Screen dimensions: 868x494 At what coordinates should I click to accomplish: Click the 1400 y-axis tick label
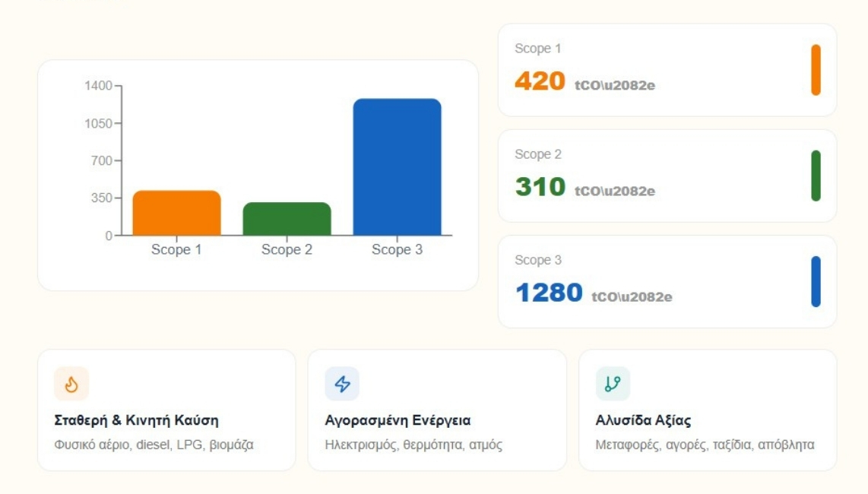coord(99,86)
